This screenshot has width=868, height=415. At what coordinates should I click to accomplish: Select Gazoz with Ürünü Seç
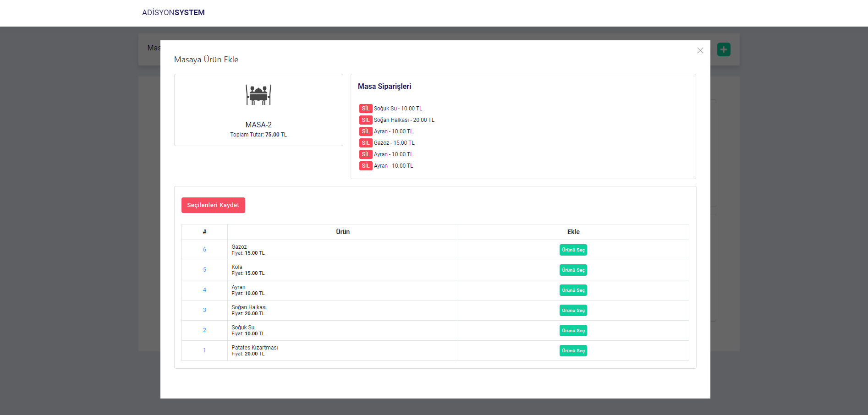coord(573,250)
